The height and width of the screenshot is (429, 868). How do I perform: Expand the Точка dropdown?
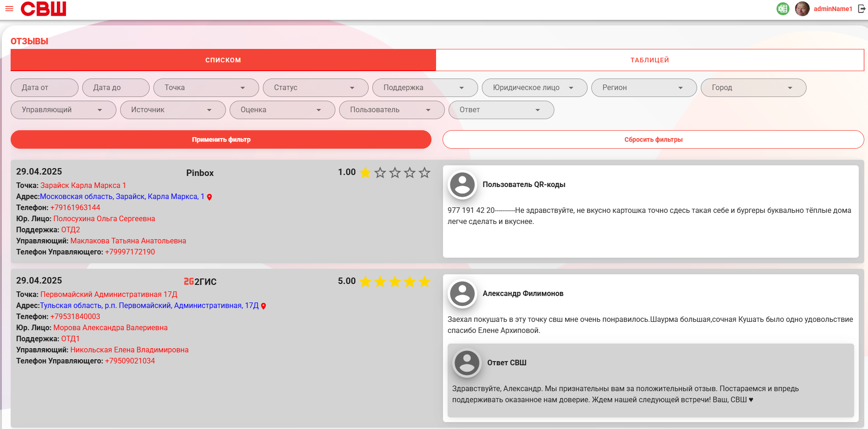[206, 88]
